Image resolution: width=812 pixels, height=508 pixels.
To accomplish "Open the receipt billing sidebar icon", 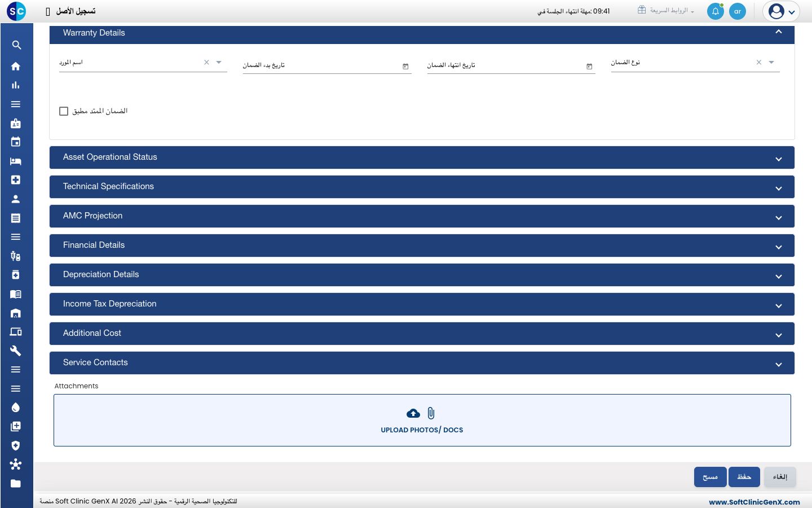I will coord(16,218).
